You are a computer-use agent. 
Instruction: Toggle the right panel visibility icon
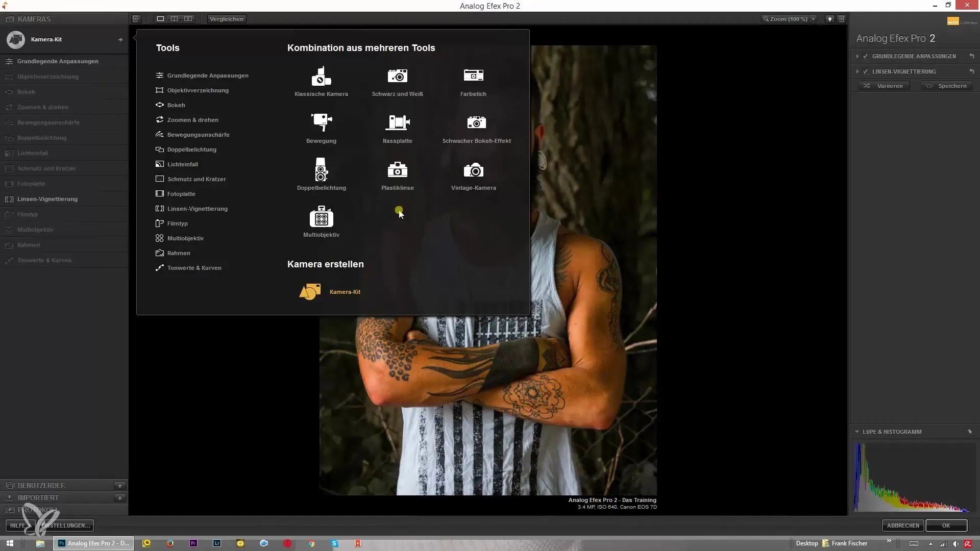[x=841, y=19]
